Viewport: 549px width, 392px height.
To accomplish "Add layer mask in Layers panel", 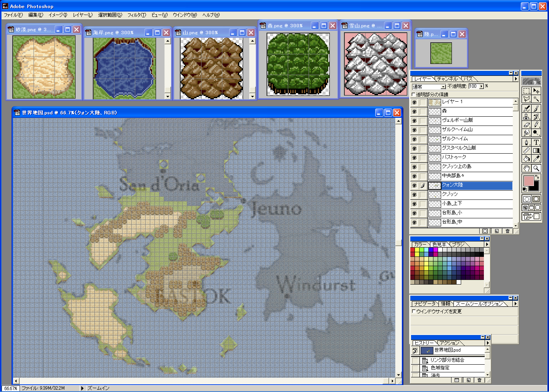I will 485,231.
